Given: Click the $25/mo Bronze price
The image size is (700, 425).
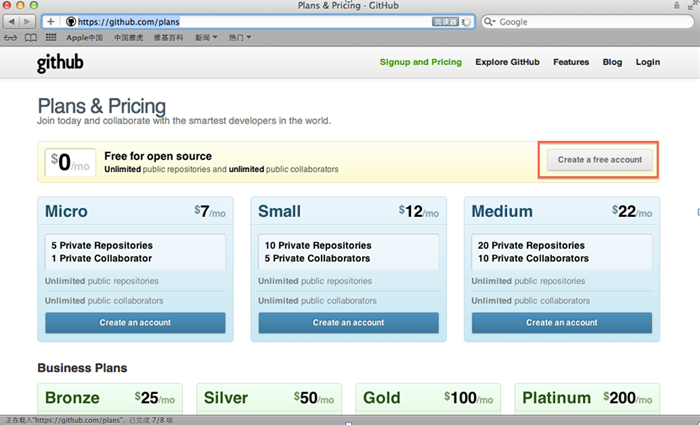Looking at the screenshot, I should [x=155, y=398].
